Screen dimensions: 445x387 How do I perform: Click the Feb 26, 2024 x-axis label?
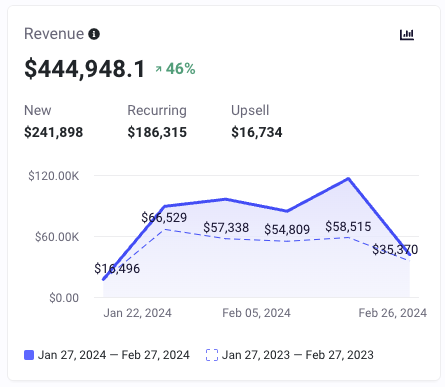[393, 313]
